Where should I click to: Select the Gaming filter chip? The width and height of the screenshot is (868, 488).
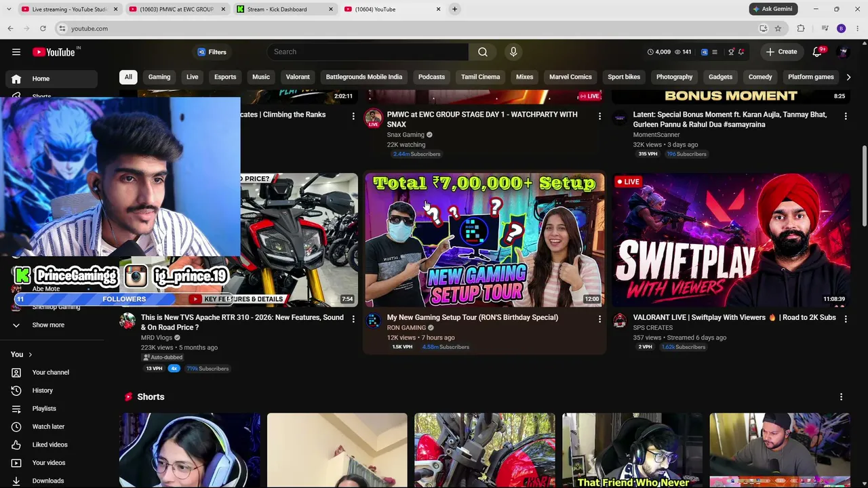(159, 77)
